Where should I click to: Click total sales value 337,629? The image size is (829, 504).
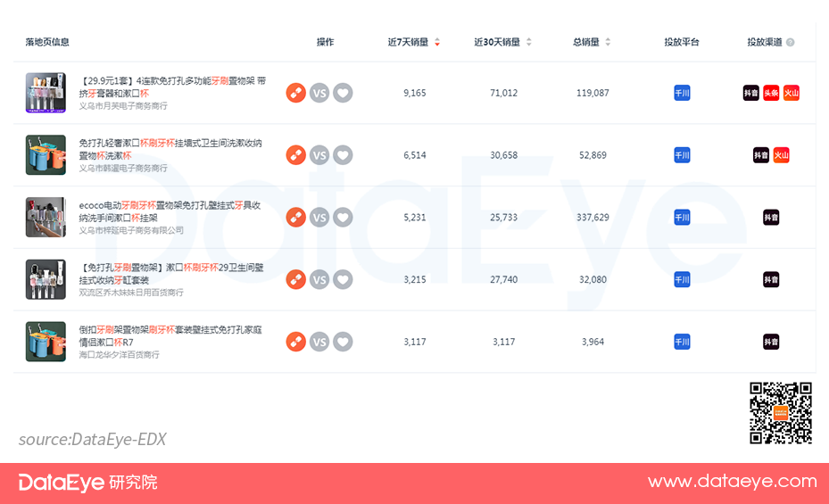point(593,217)
